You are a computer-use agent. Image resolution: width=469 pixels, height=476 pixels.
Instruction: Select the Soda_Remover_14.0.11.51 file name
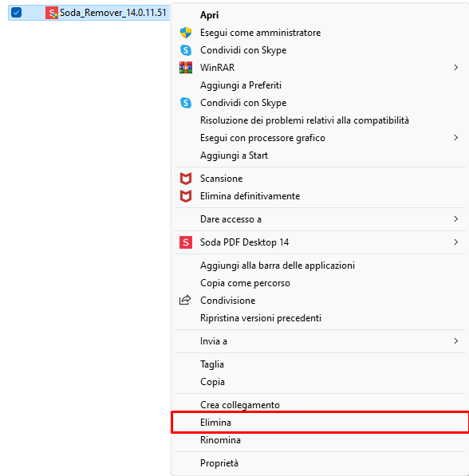112,13
